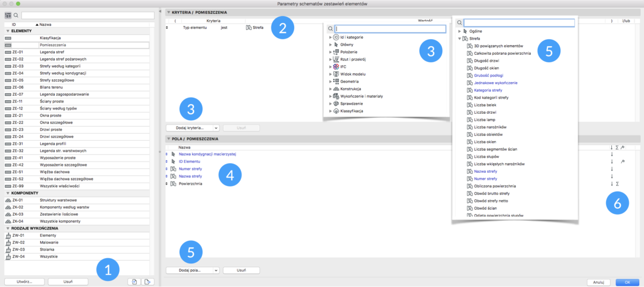Open the Dodaj kryteria dropdown
Image resolution: width=644 pixels, height=287 pixels.
tap(193, 128)
